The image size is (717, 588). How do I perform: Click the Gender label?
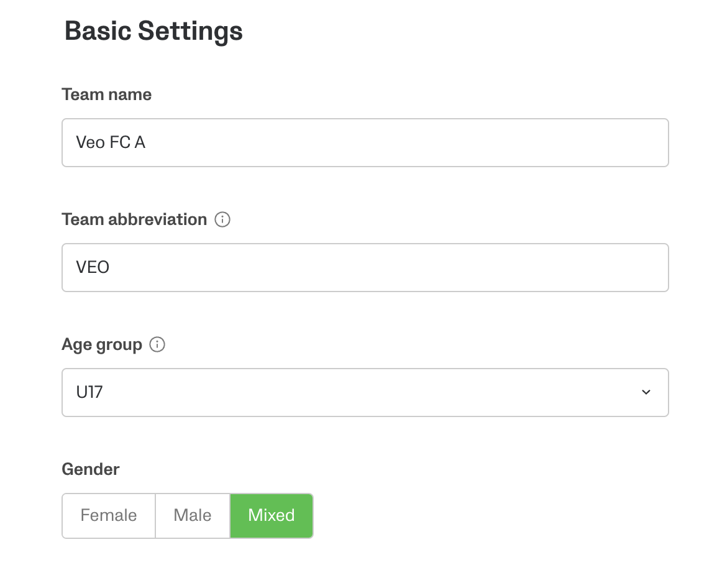(x=91, y=469)
